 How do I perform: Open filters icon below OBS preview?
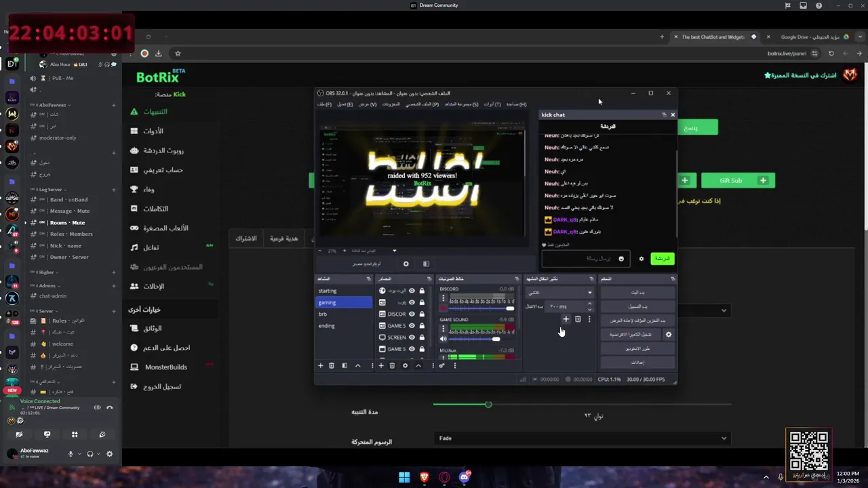coord(426,264)
